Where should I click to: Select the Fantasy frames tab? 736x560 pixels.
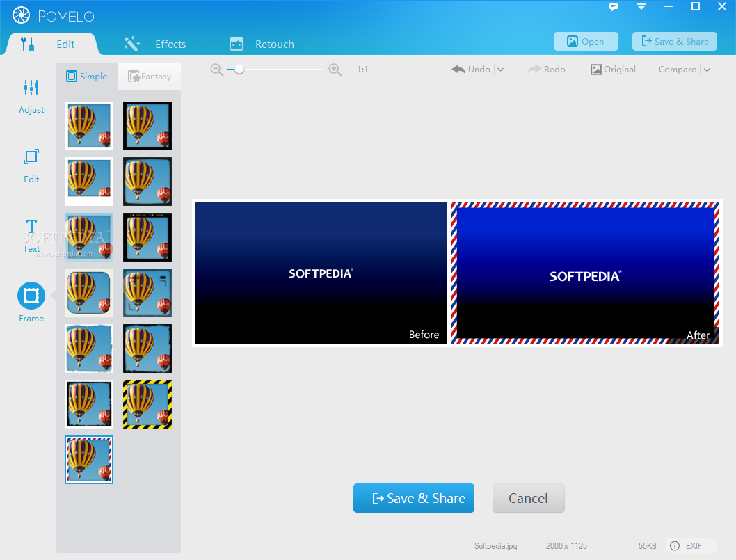coord(150,76)
